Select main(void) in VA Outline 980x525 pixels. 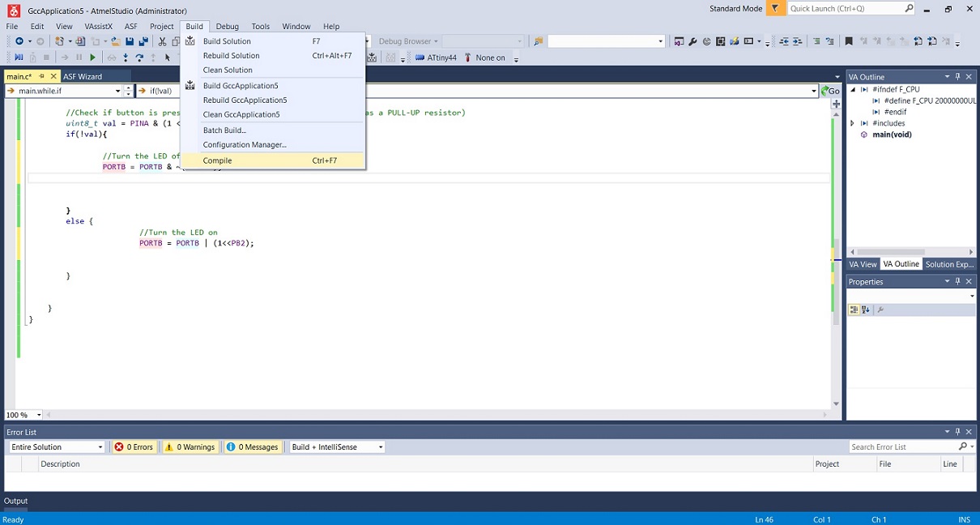(892, 134)
